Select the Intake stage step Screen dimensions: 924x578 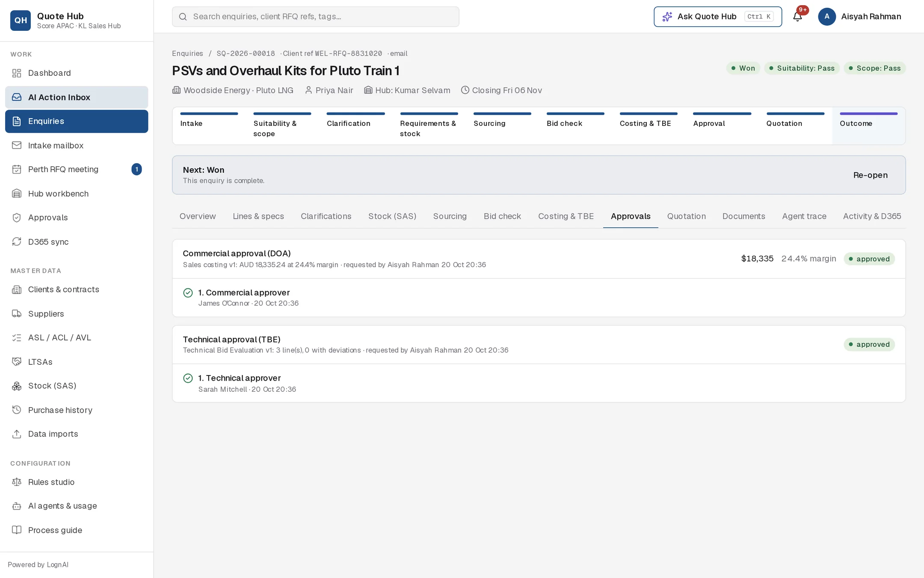click(x=209, y=125)
